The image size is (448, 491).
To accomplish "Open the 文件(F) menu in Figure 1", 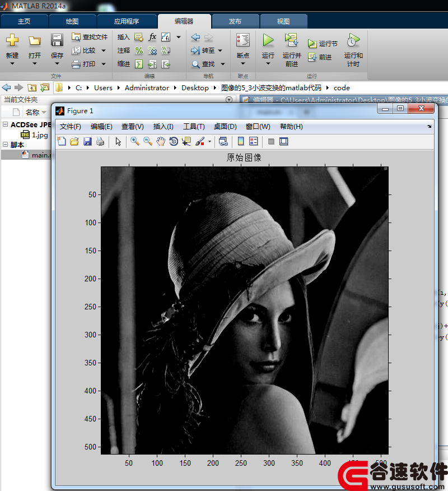I will pos(71,127).
